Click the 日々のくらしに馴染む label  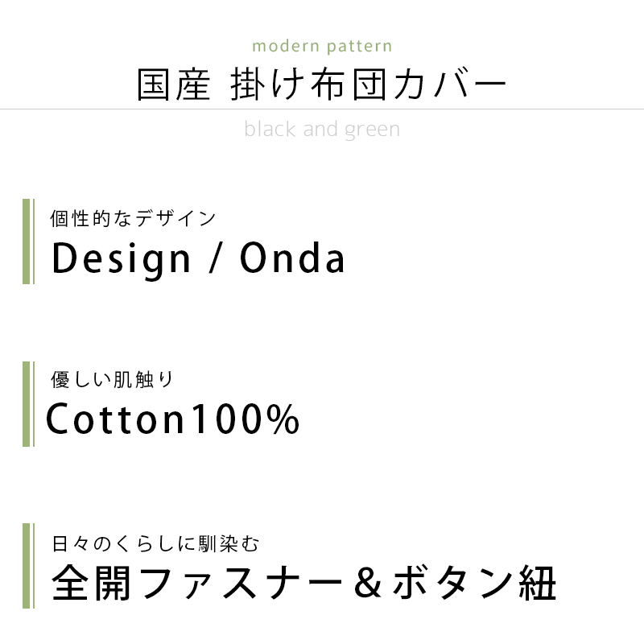click(155, 544)
